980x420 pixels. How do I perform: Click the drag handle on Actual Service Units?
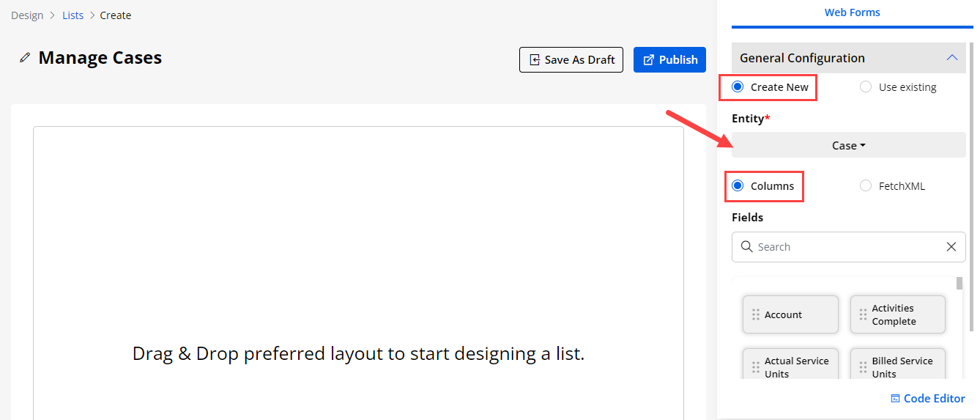[756, 366]
